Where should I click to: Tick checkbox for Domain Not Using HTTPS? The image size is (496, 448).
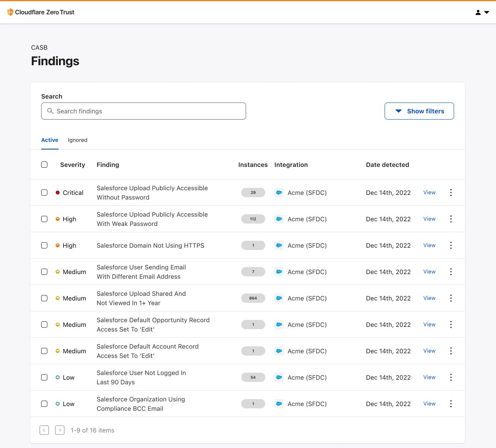pos(44,245)
